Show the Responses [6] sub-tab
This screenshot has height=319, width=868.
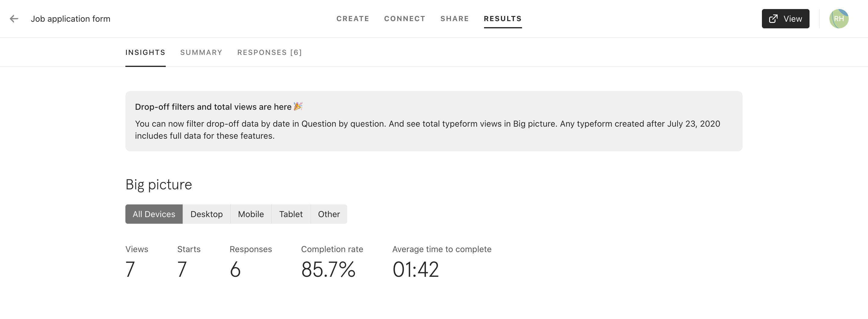click(x=269, y=52)
